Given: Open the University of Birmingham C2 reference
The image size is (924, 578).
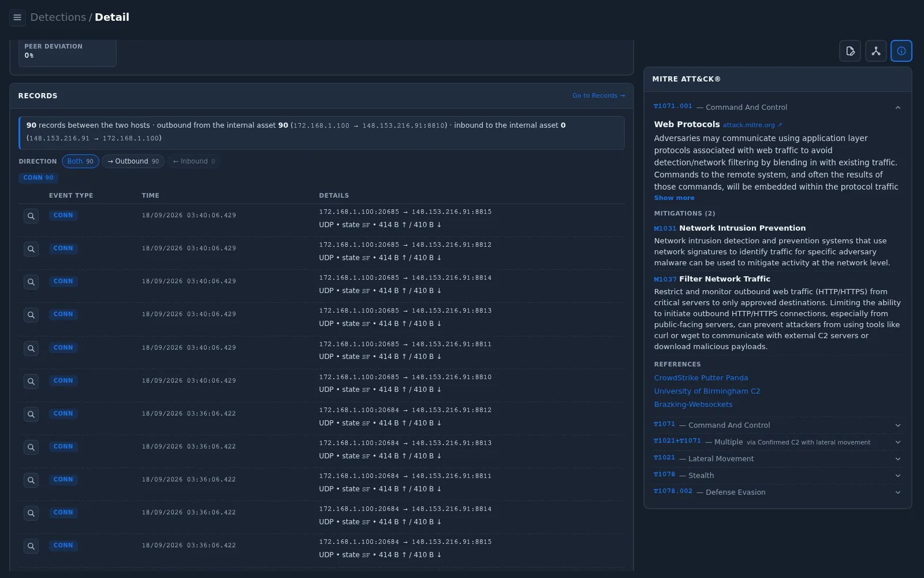Looking at the screenshot, I should [x=707, y=391].
